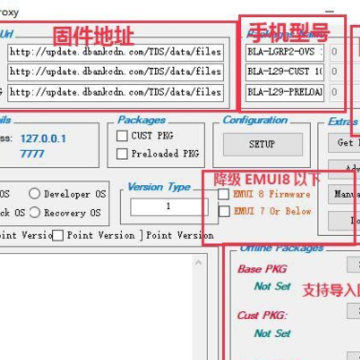Click the 7777 port value

point(32,154)
